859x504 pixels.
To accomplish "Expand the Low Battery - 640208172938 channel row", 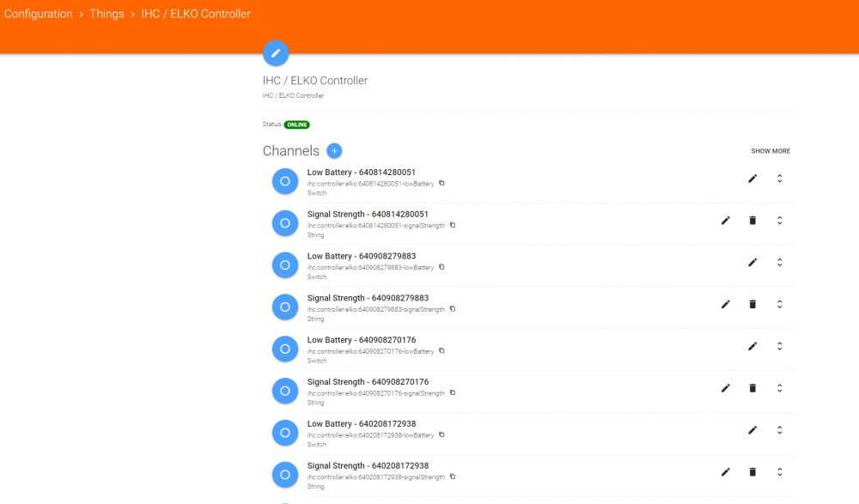I will tap(780, 430).
